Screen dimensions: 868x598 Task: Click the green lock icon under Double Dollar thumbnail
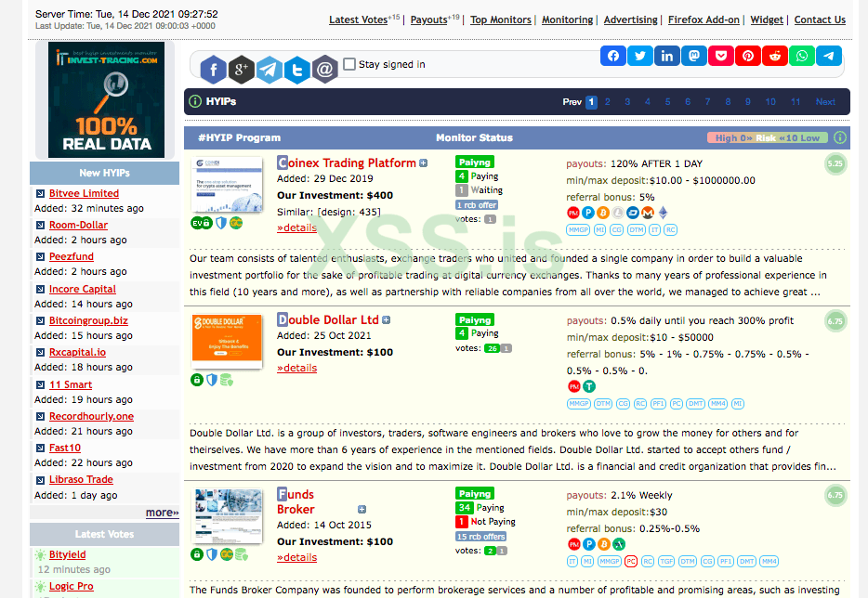click(196, 380)
